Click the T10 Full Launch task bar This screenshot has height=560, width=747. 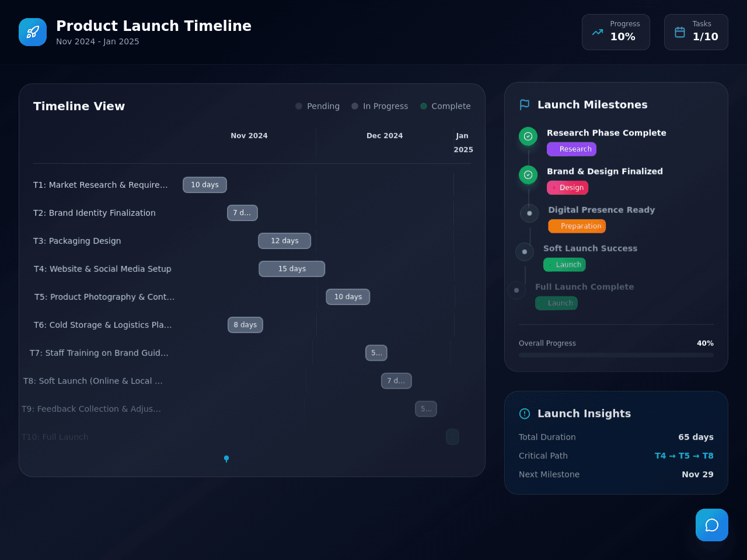pos(452,437)
